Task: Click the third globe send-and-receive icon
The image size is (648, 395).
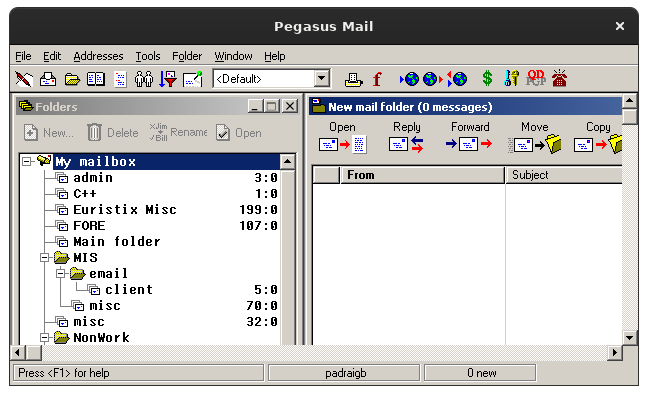Action: 457,79
